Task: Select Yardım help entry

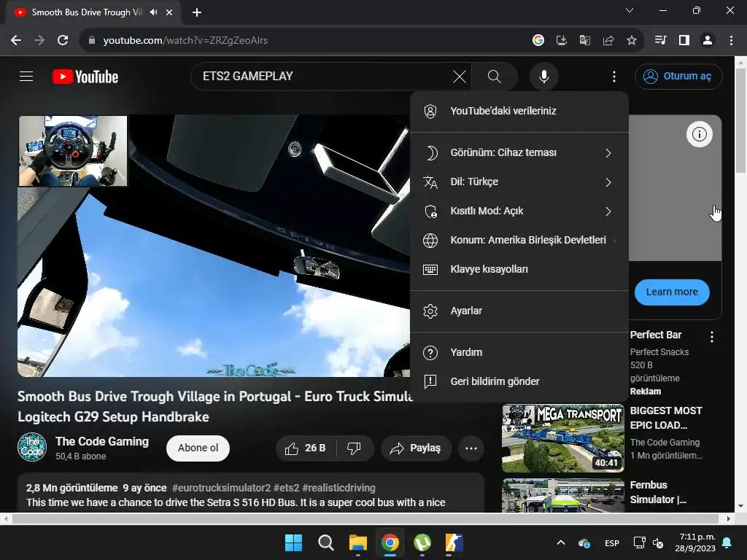Action: (x=519, y=352)
